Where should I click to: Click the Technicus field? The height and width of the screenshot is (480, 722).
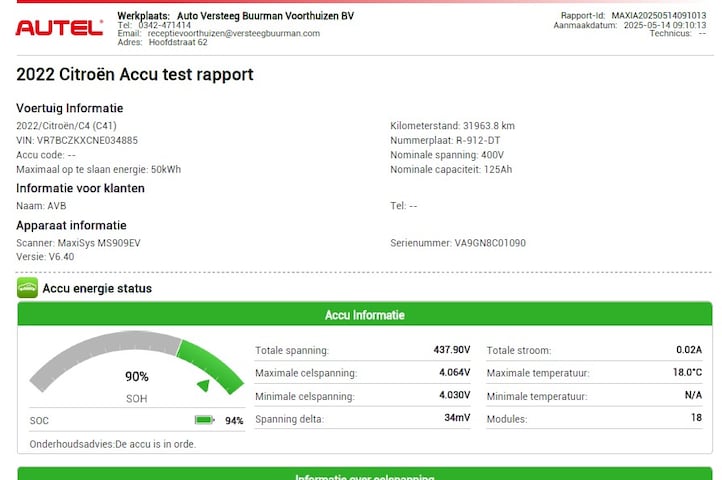pos(677,33)
